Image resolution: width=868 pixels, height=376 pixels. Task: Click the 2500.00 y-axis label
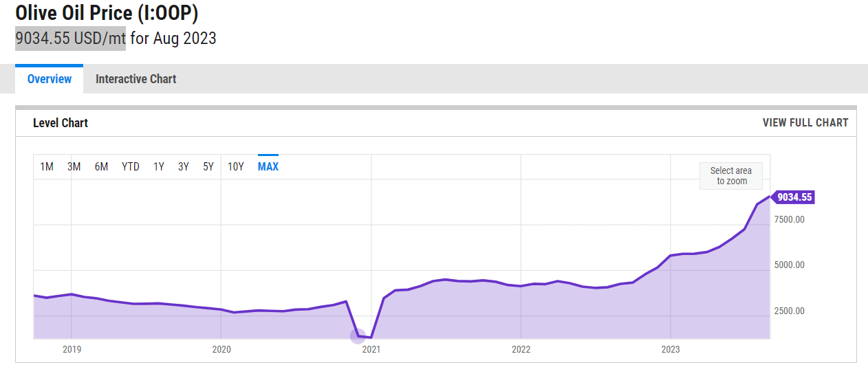point(790,311)
